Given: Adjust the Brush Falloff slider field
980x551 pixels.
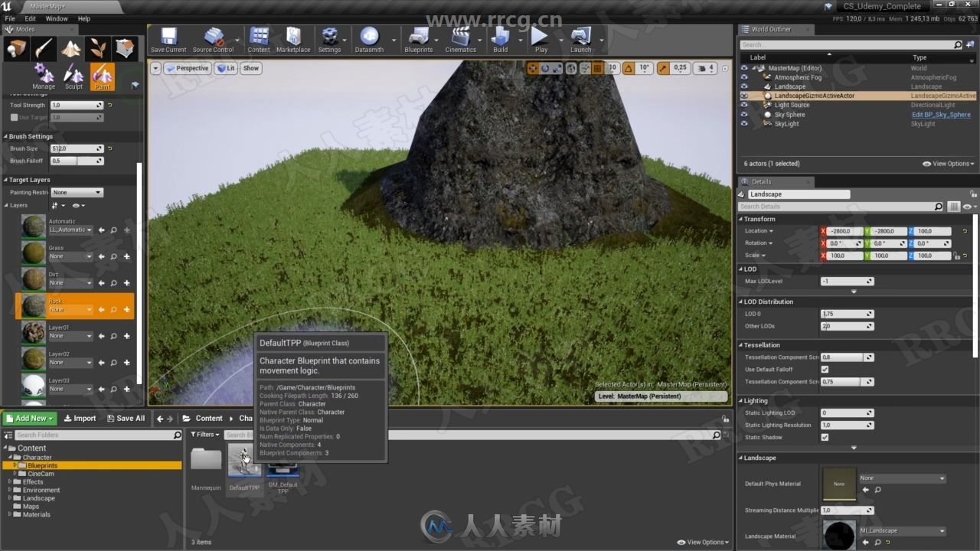Looking at the screenshot, I should [x=77, y=161].
